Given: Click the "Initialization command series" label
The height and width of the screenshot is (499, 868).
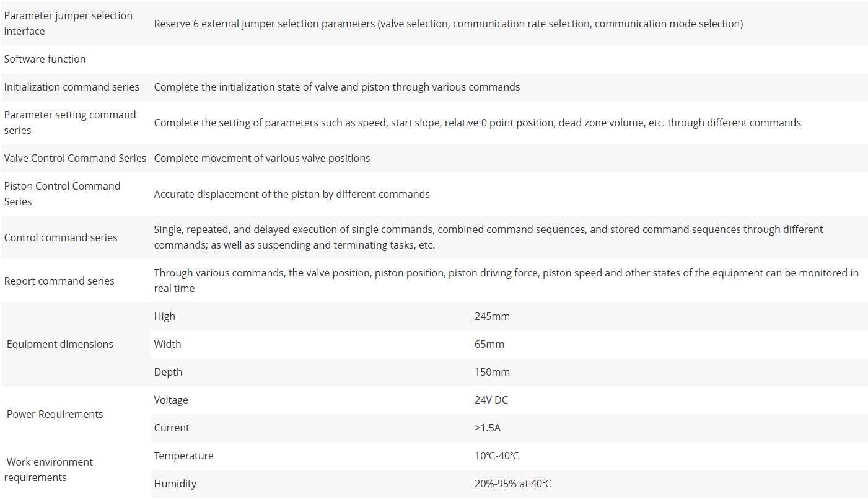Looking at the screenshot, I should tap(72, 87).
